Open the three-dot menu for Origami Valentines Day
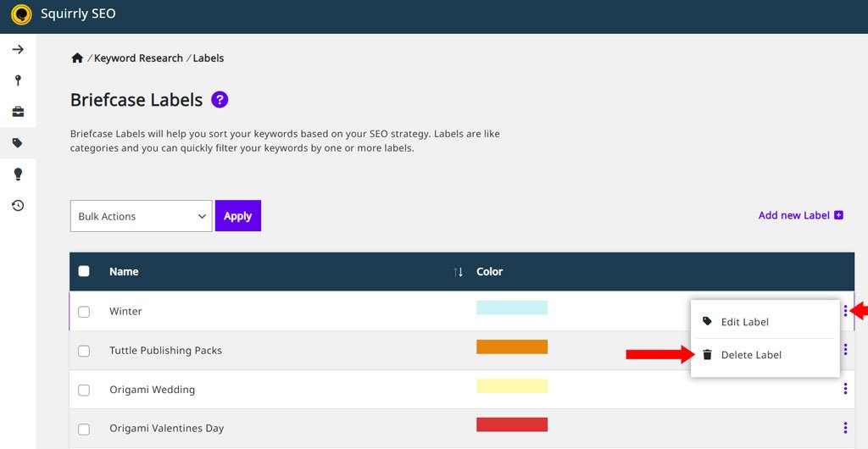This screenshot has width=868, height=449. 845,428
